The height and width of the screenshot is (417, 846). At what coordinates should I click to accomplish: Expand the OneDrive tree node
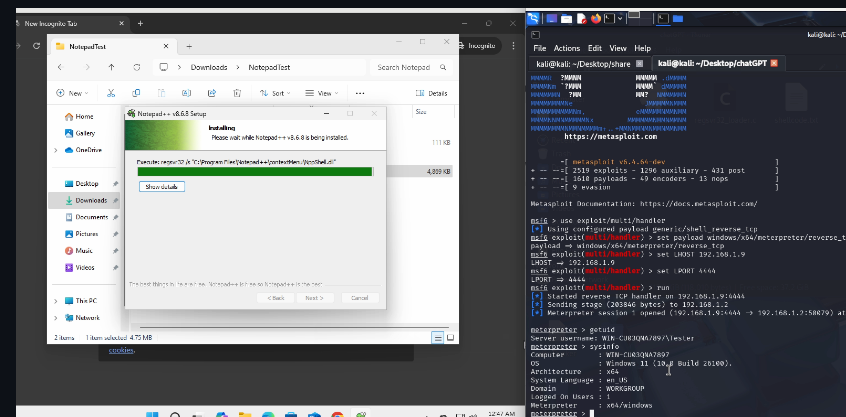click(56, 150)
